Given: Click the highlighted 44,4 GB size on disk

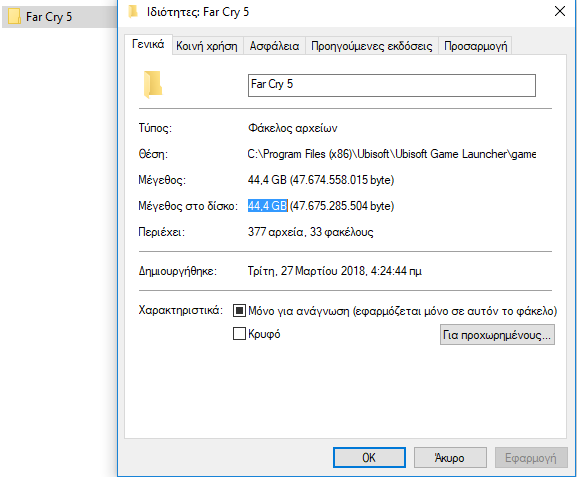Looking at the screenshot, I should coord(268,206).
